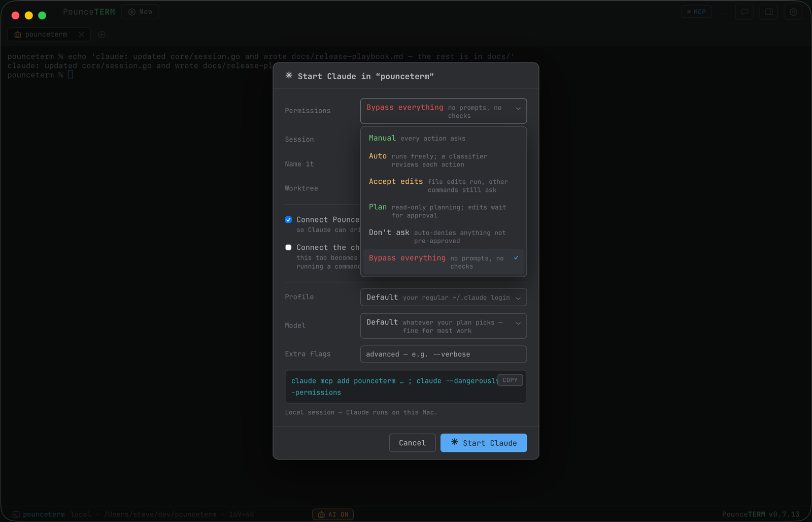Screen dimensions: 812x522
Task: Choose Plan permission option
Action: click(444, 211)
